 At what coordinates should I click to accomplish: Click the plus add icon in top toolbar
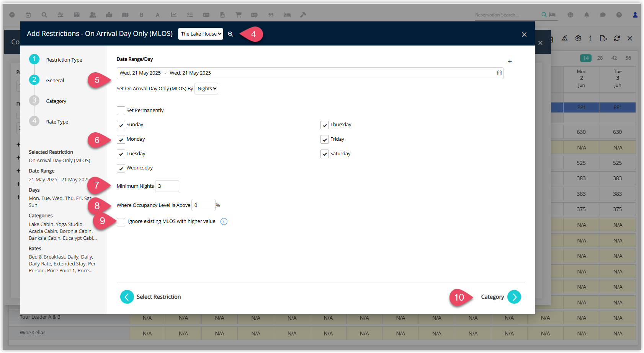point(12,15)
